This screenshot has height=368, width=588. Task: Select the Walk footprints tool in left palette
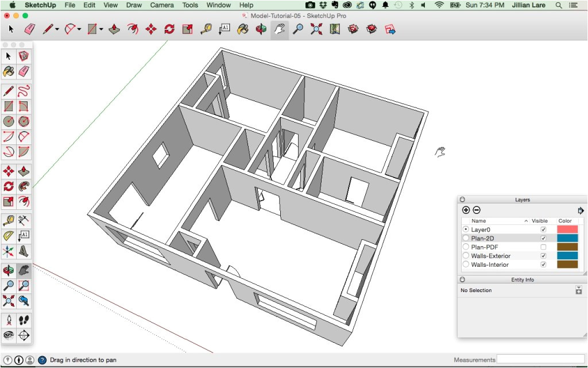click(24, 320)
